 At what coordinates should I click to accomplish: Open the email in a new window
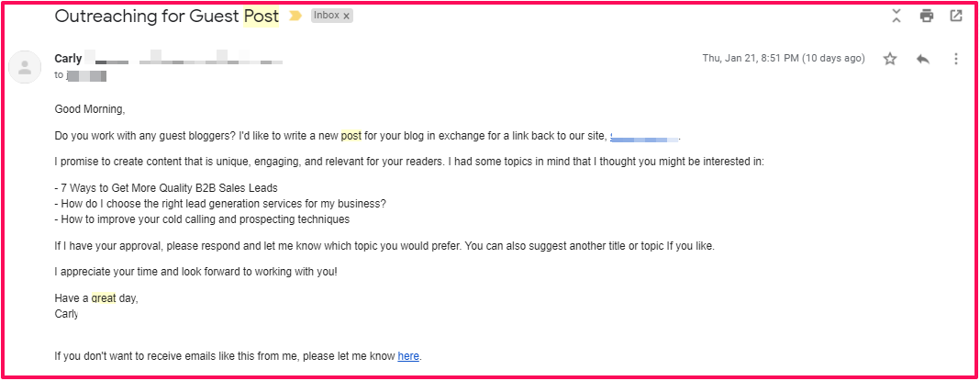(956, 16)
